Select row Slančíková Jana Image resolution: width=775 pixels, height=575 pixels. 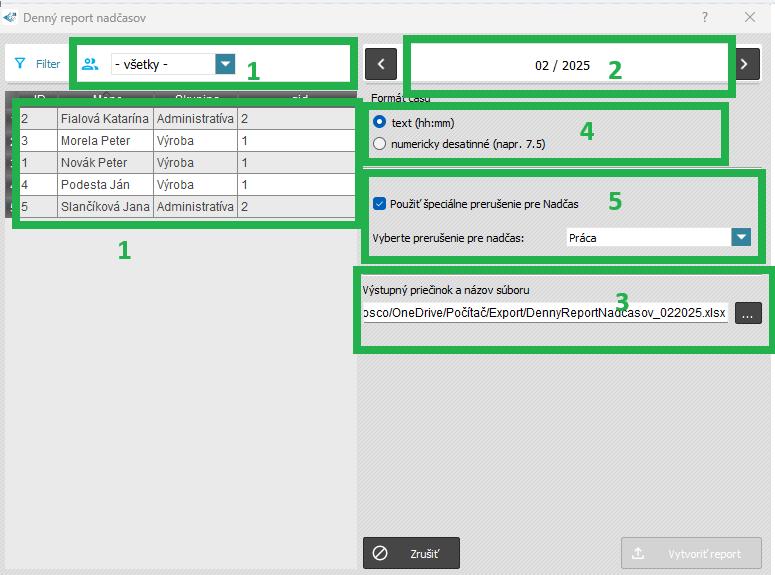coord(104,207)
